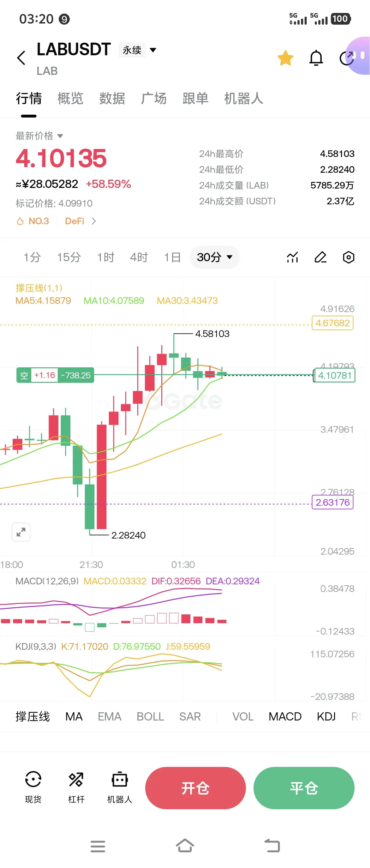Tap the share icon
This screenshot has width=370, height=868.
[x=346, y=58]
